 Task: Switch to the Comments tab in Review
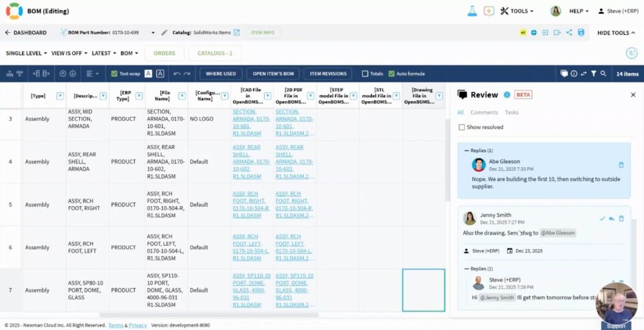click(484, 113)
